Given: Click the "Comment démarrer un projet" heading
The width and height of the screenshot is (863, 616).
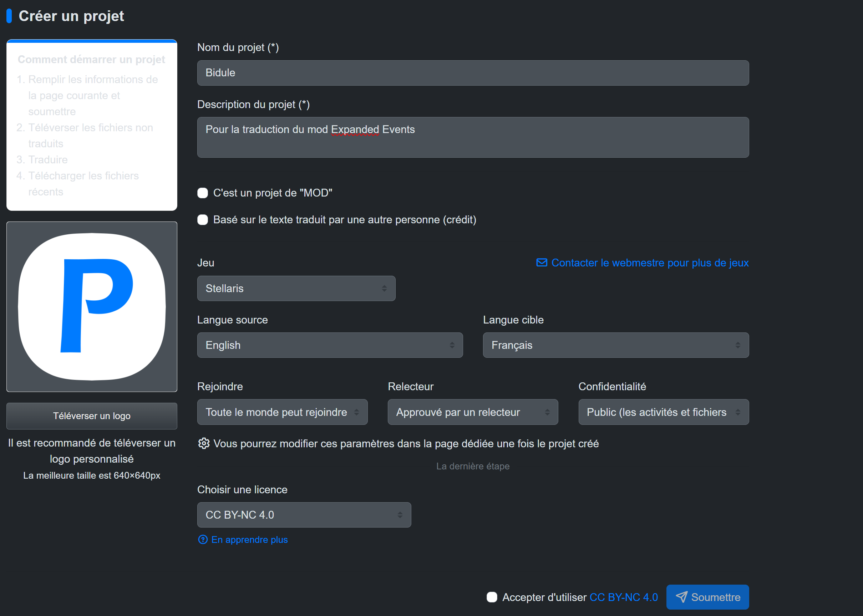Looking at the screenshot, I should tap(91, 60).
